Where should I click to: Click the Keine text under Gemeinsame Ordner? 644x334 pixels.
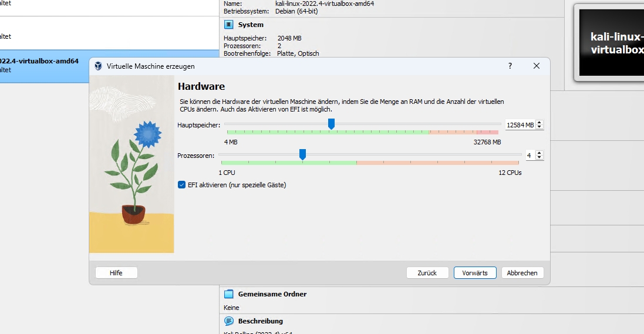[231, 308]
